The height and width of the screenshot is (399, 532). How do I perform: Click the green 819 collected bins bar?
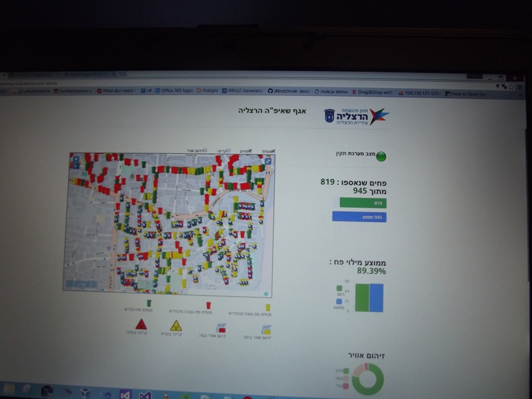(363, 203)
